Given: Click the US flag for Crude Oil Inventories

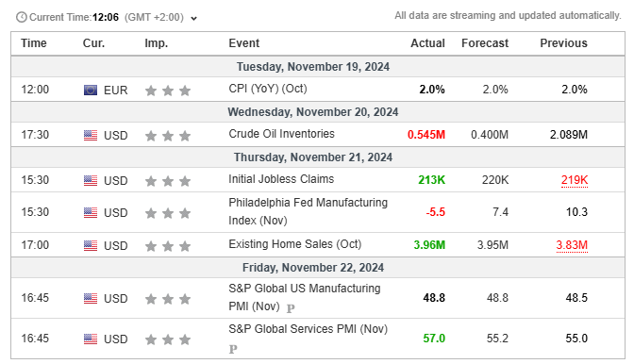Looking at the screenshot, I should [x=91, y=136].
